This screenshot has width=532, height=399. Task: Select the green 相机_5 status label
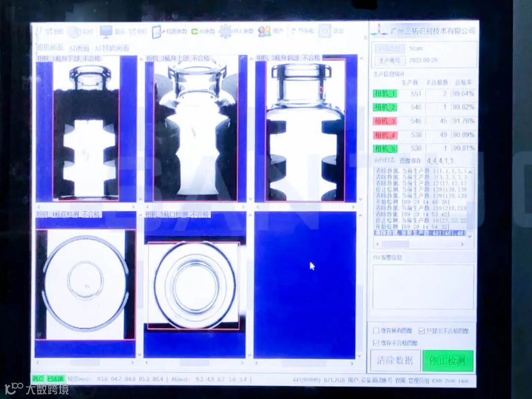[385, 149]
